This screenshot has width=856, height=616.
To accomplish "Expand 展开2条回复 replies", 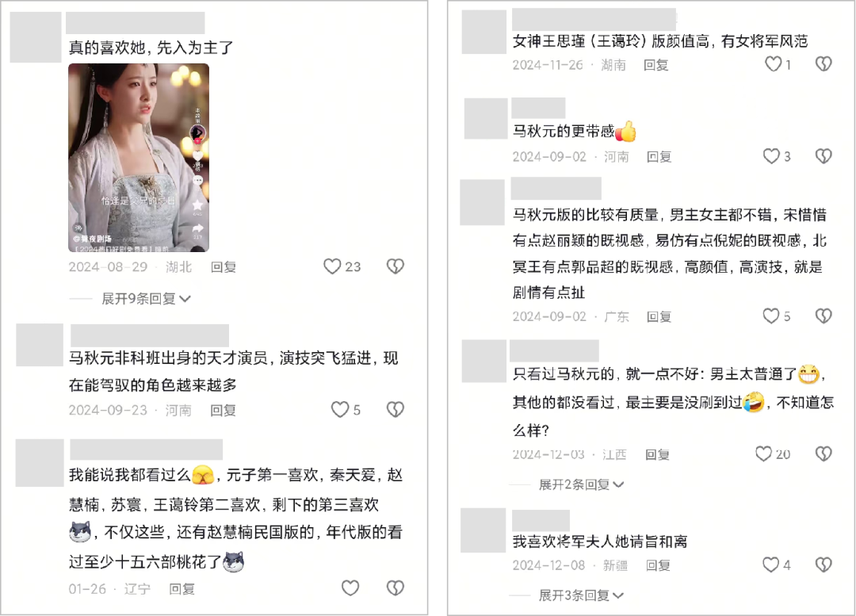I will (581, 484).
